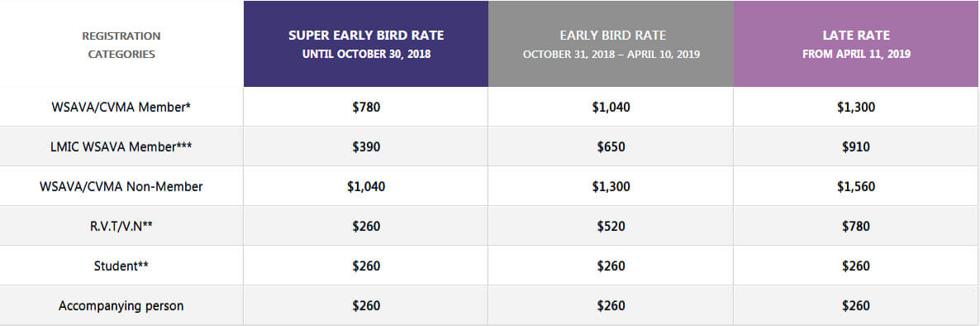
Task: Select the $1,040 early bird member price
Action: [611, 107]
